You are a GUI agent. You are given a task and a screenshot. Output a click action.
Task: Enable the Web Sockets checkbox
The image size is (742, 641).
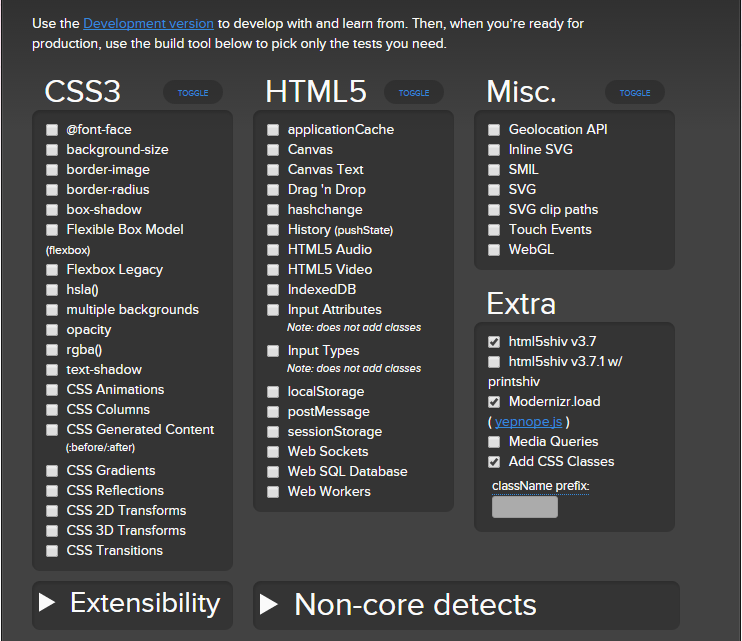273,452
